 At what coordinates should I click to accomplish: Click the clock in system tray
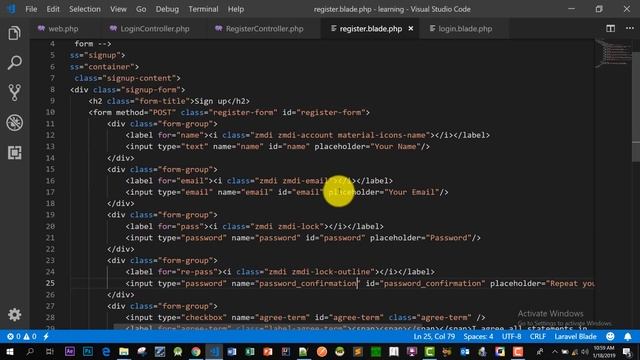pos(605,351)
